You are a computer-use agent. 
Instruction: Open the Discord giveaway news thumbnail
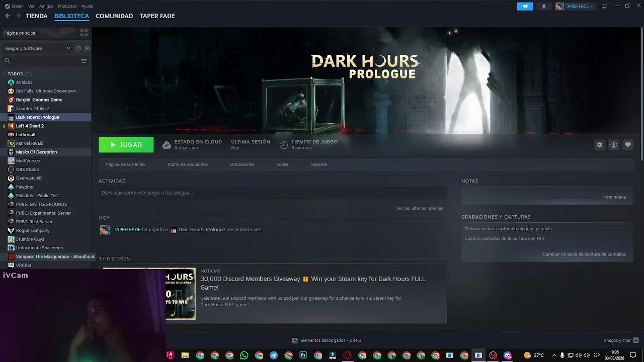click(x=181, y=294)
